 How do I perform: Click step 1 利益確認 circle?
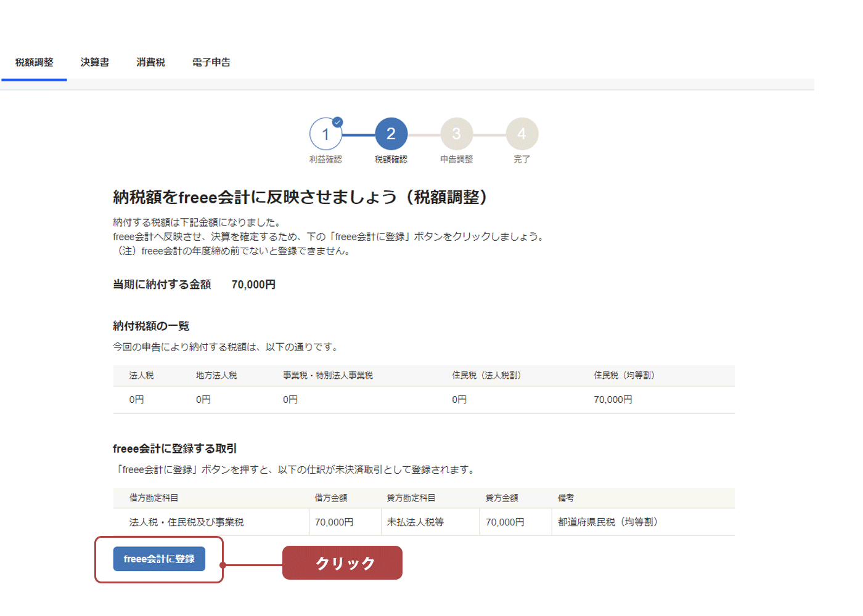pyautogui.click(x=325, y=134)
